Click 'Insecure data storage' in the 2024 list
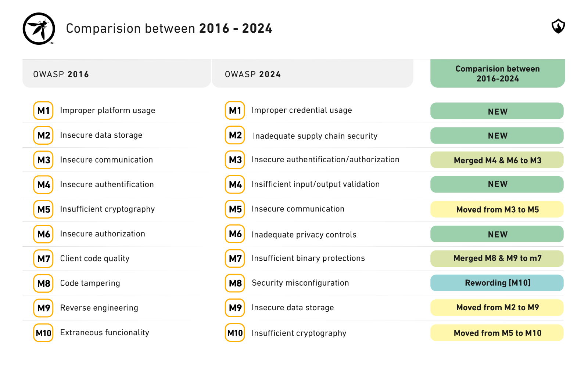The image size is (588, 369). (x=293, y=308)
